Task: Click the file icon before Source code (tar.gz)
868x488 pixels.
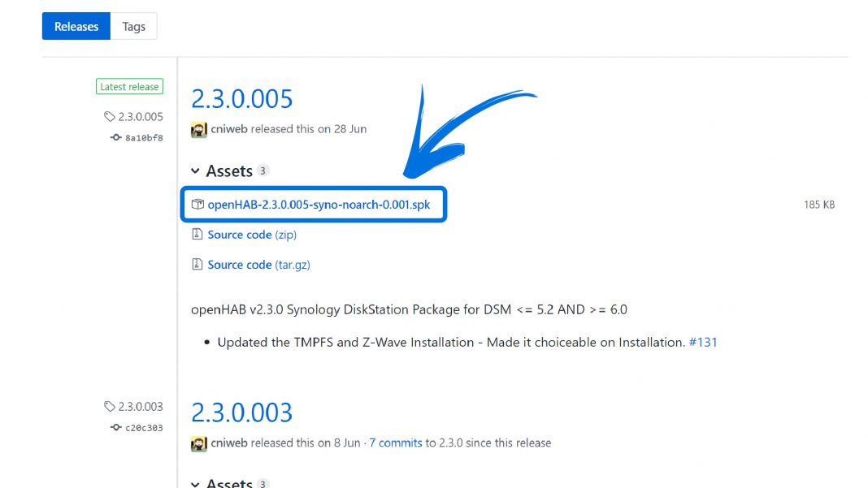Action: tap(197, 264)
